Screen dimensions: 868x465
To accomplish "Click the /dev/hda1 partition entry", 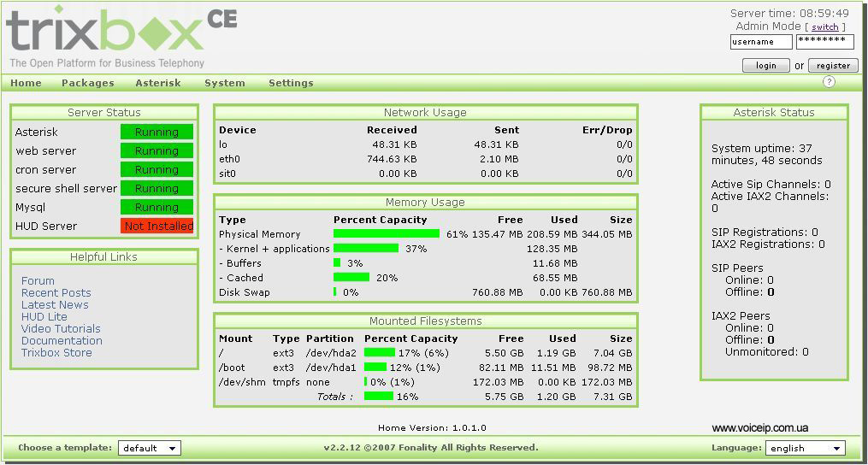I will 329,367.
